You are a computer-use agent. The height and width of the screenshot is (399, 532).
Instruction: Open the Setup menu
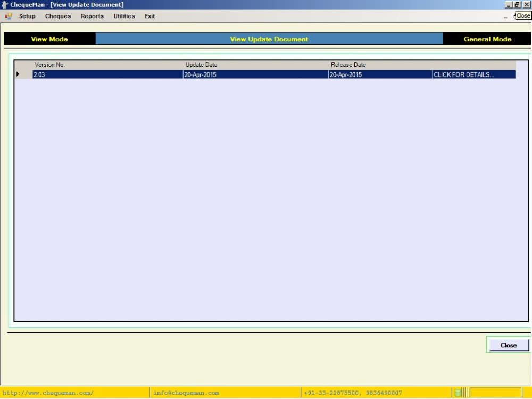coord(27,16)
